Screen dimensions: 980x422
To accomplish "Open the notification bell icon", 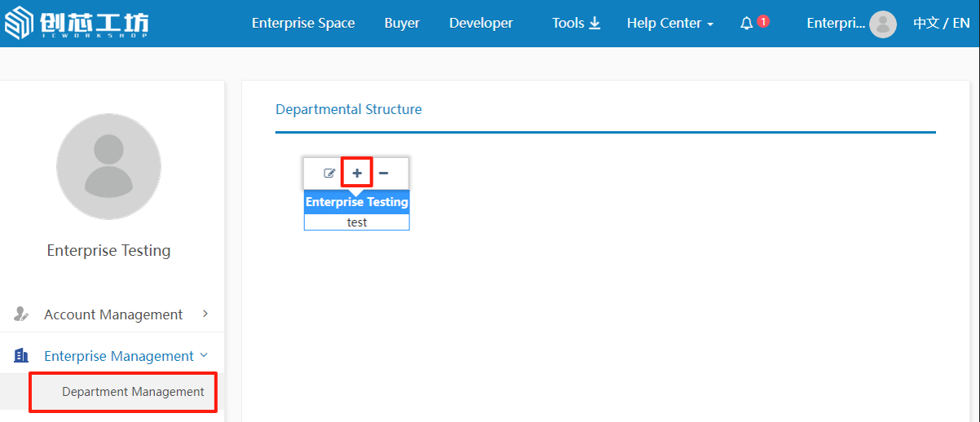I will 747,24.
